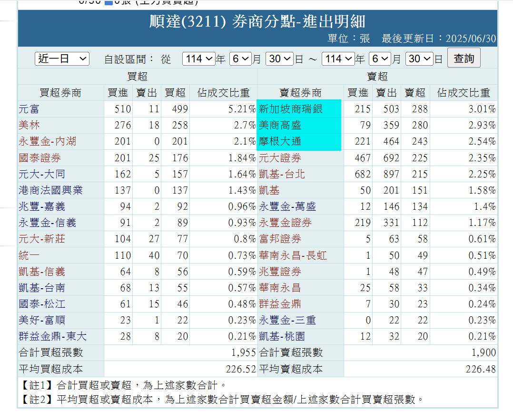Open the 元大證券 broker link
This screenshot has height=420, width=513.
tap(280, 157)
